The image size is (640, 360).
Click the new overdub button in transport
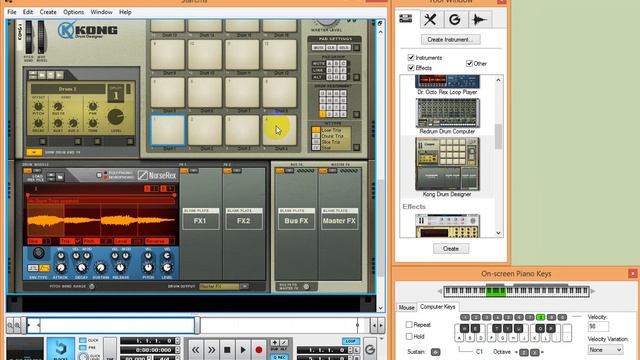(274, 343)
